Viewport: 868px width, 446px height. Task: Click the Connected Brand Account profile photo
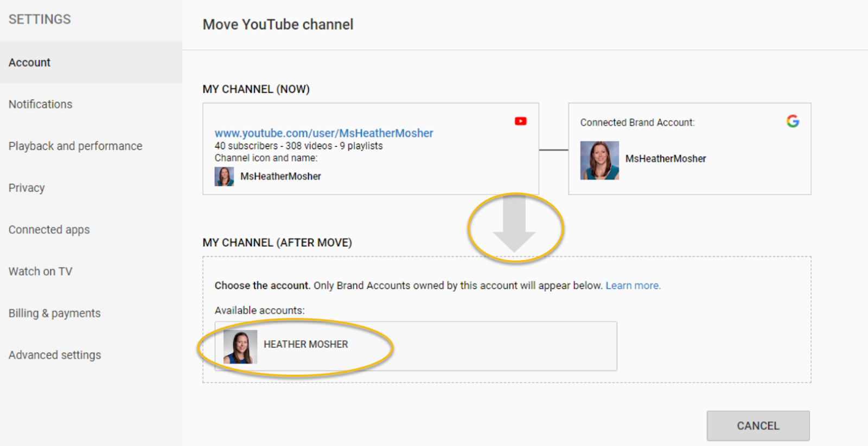pos(599,160)
